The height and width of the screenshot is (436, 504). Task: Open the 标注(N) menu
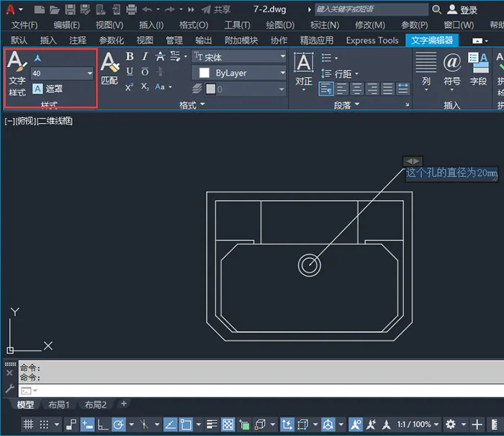coord(324,25)
